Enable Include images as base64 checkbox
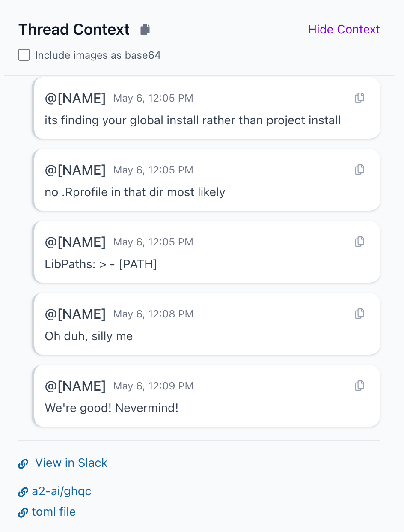 click(24, 55)
